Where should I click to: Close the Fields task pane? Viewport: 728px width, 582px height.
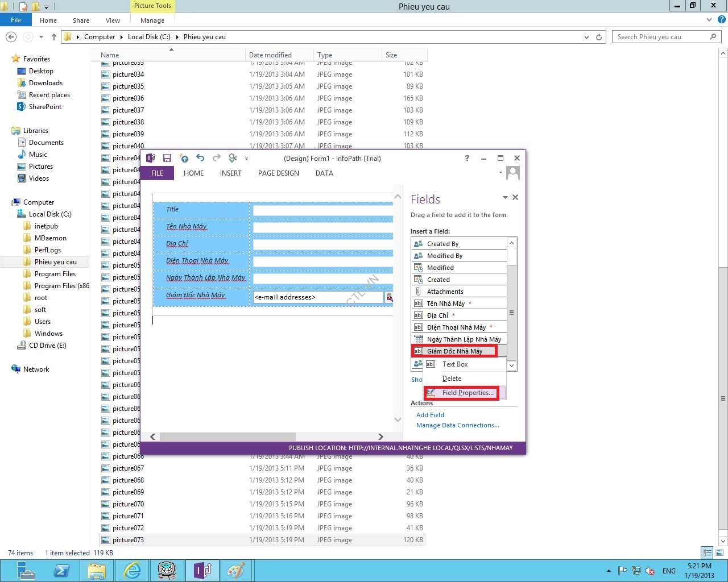(515, 197)
